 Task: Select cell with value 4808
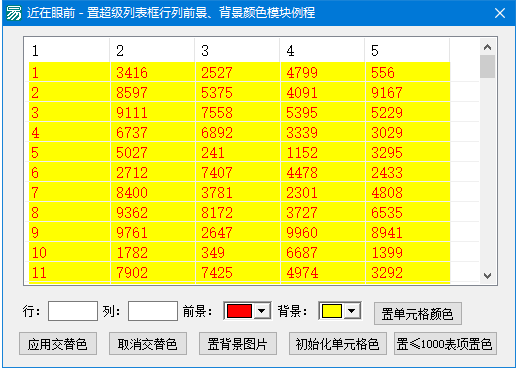click(x=408, y=192)
